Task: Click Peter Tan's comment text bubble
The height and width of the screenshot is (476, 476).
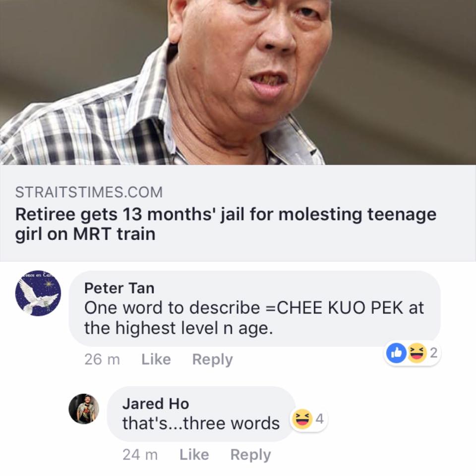Action: point(254,308)
